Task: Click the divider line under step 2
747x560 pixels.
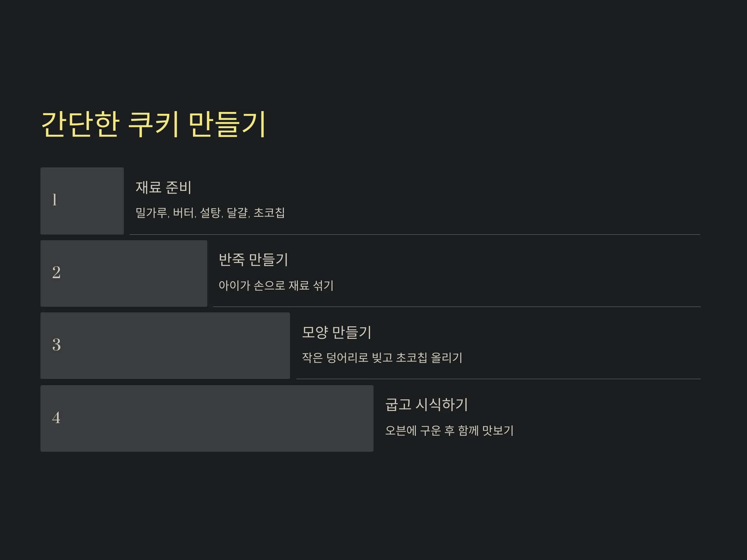Action: tap(457, 307)
